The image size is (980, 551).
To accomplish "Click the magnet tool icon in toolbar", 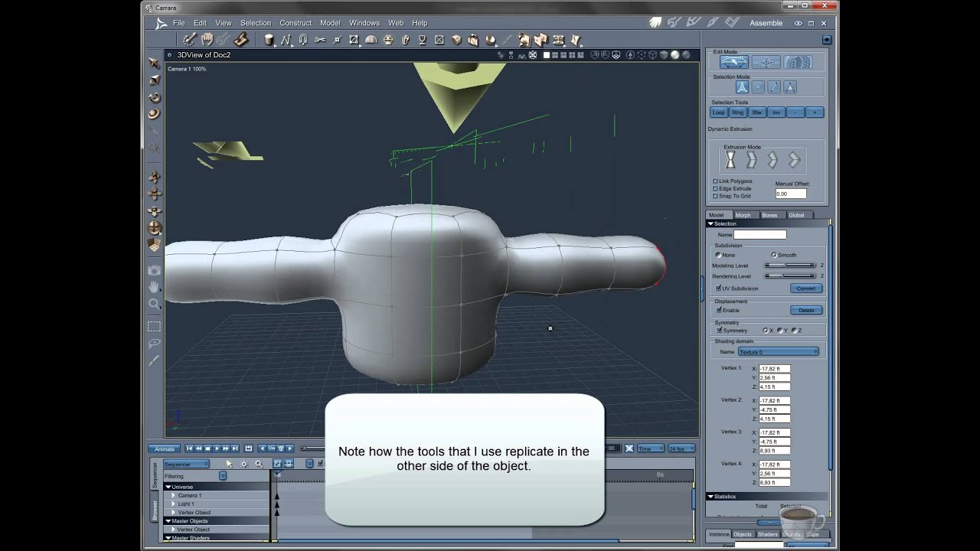I will tap(303, 40).
